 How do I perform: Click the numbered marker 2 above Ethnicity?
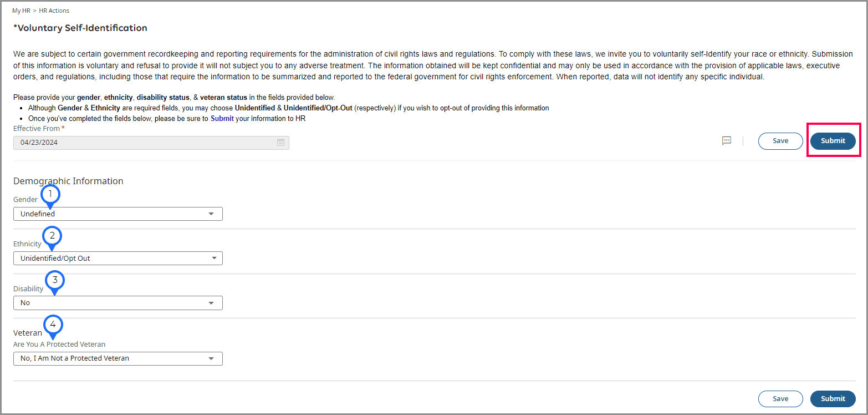52,236
